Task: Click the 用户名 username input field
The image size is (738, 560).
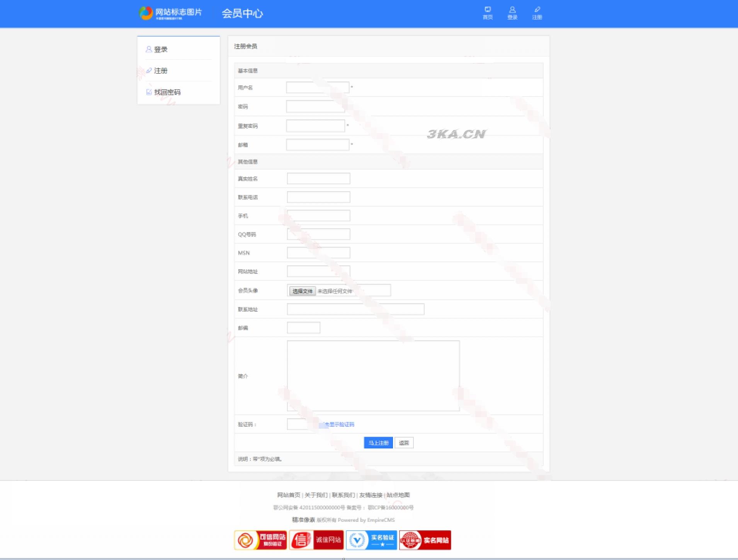Action: point(318,87)
